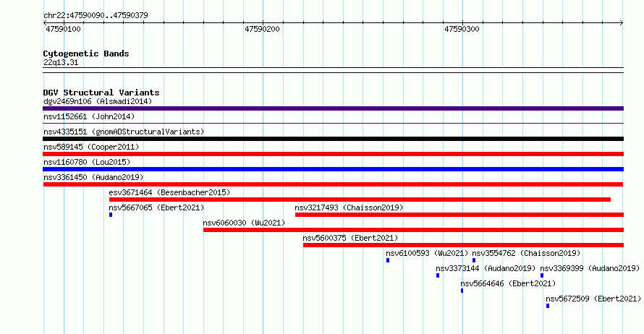
Task: Click the DGV Structural Variants track title
Action: pos(101,93)
